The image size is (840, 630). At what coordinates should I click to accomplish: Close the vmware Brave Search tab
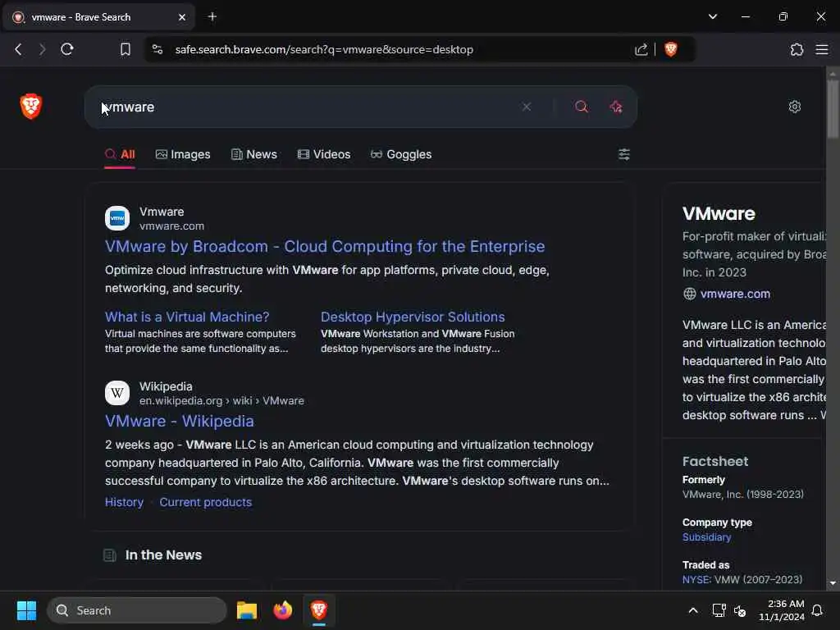[182, 17]
